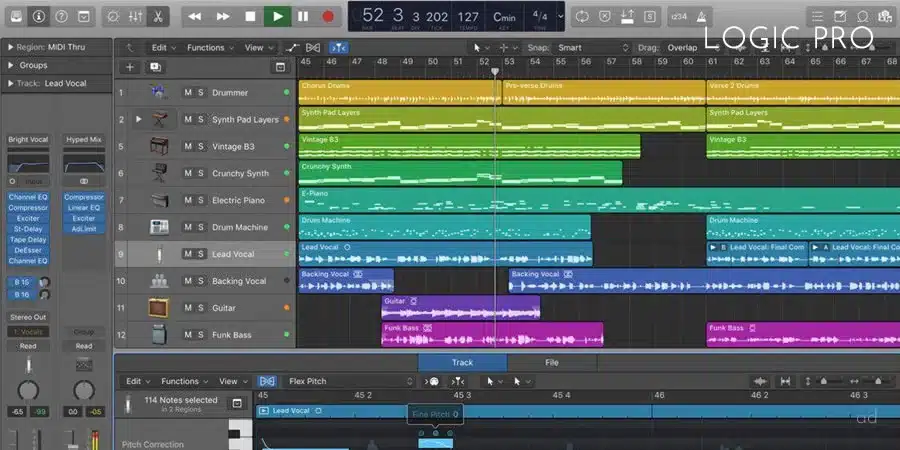900x450 pixels.
Task: Switch to the File tab in editor
Action: tap(551, 362)
